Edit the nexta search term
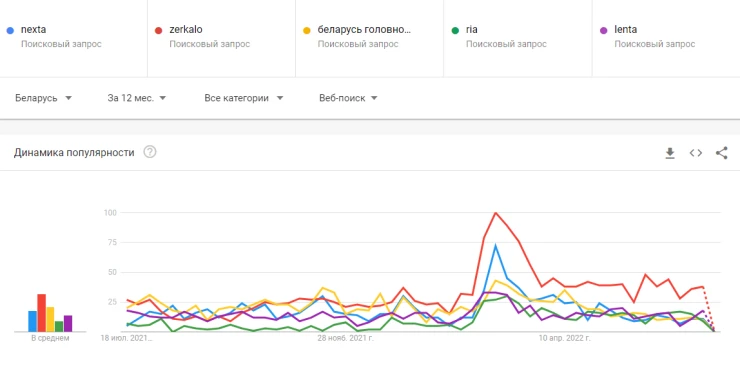Viewport: 740px width, 380px height. [34, 29]
